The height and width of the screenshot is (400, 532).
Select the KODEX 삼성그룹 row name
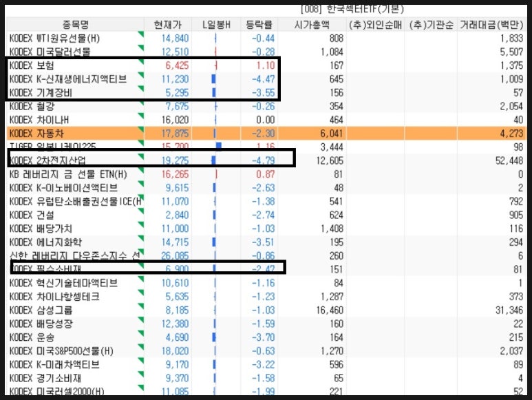pos(41,310)
